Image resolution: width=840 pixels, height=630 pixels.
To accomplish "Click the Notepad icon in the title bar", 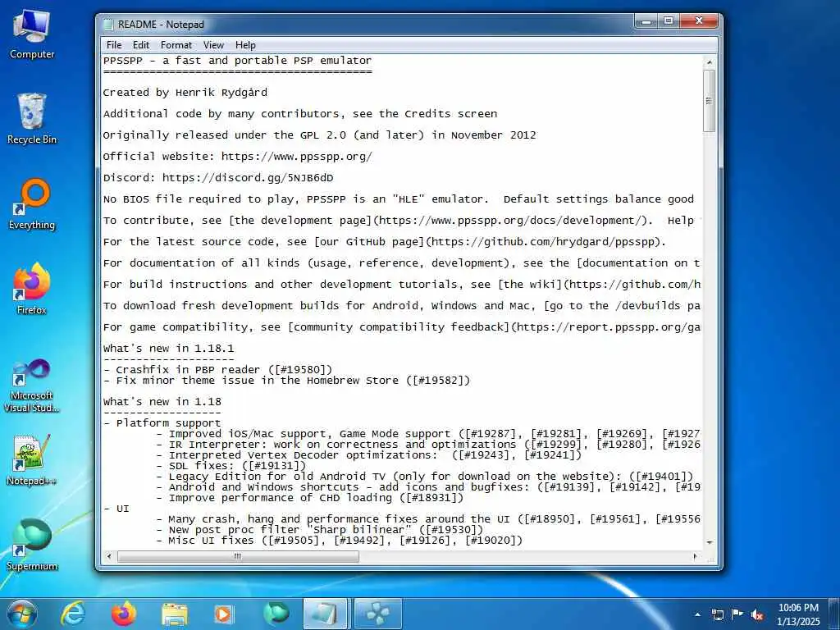I will click(109, 25).
